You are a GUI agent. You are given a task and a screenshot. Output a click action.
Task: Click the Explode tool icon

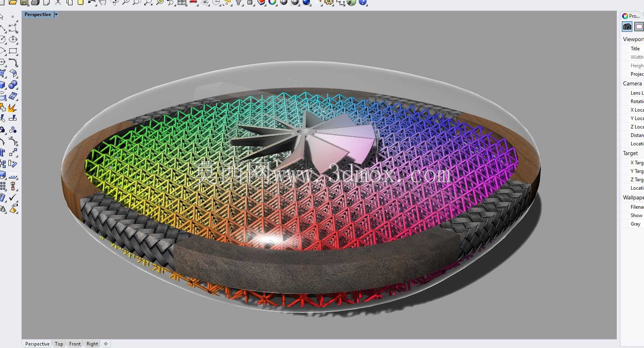click(x=13, y=108)
